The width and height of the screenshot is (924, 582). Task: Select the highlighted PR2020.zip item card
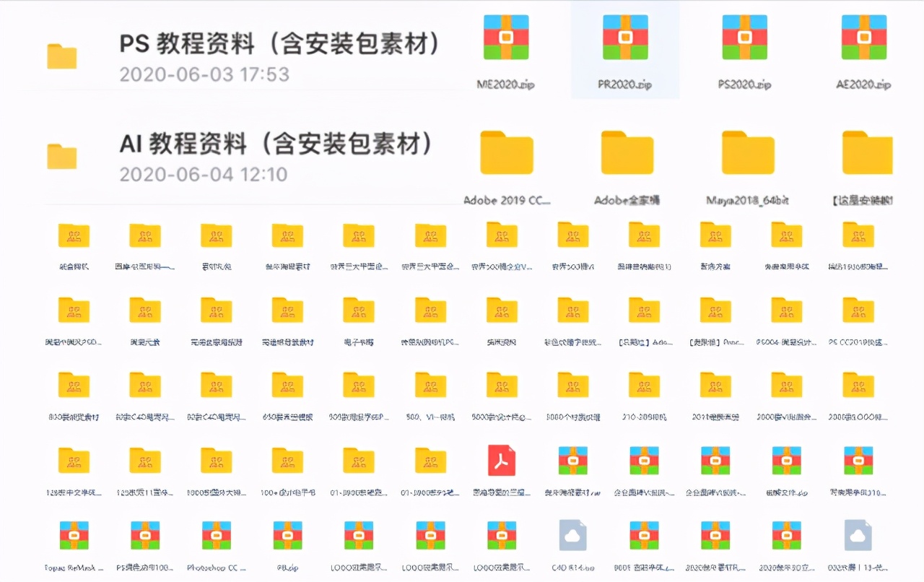(624, 49)
